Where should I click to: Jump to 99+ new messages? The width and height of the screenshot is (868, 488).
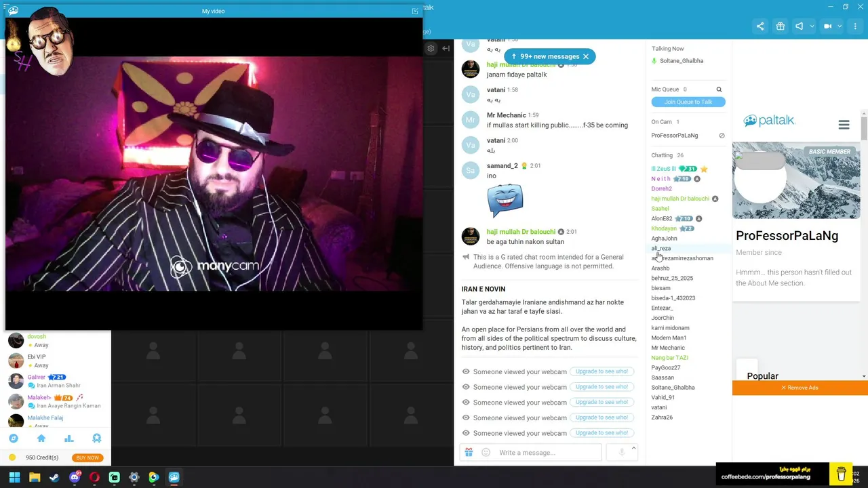tap(545, 56)
